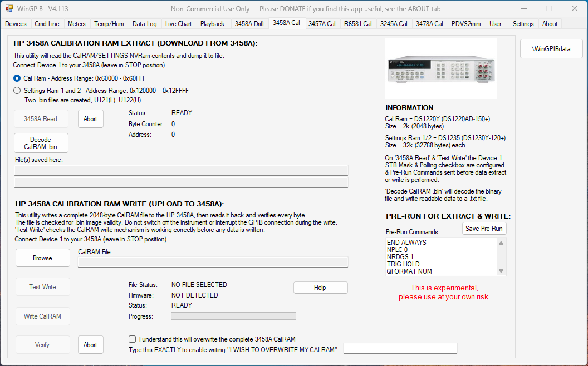Check the 'I understand this will overwrite' checkbox
588x366 pixels.
(x=132, y=339)
